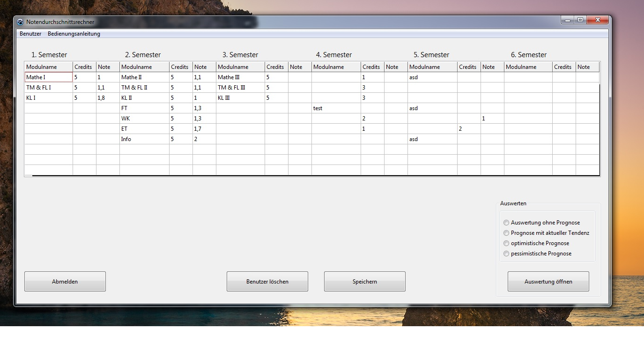Click the Notendurchschnittsrechner app icon in title bar
This screenshot has width=644, height=344.
[x=20, y=22]
